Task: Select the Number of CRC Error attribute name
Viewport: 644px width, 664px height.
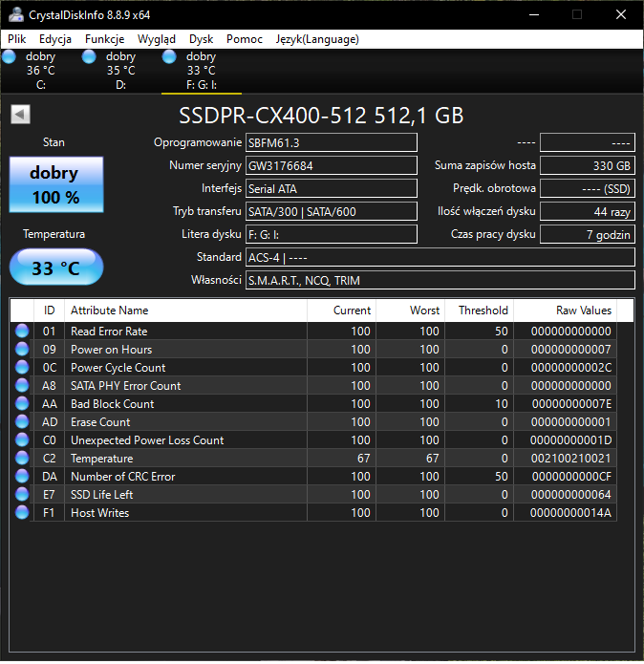Action: 123,477
